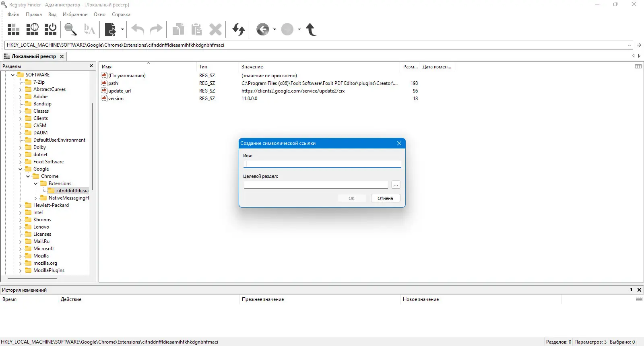644x346 pixels.
Task: Open the local registry toolbar icon
Action: (x=14, y=29)
